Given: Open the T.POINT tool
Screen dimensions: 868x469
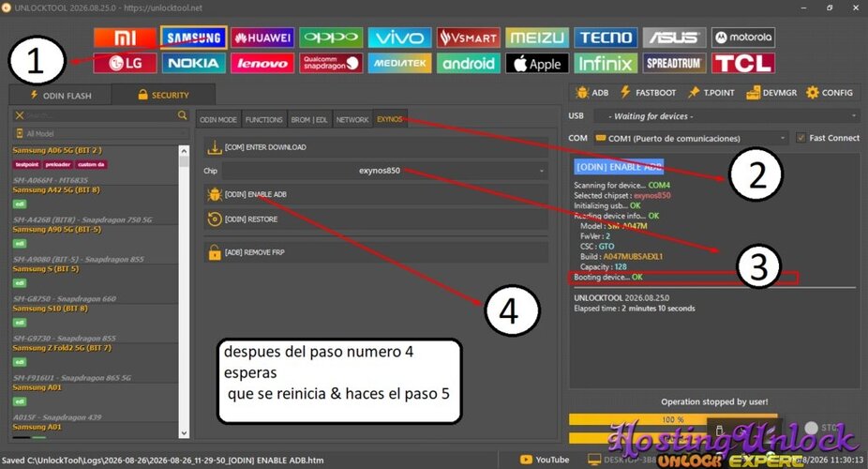Looking at the screenshot, I should point(711,93).
